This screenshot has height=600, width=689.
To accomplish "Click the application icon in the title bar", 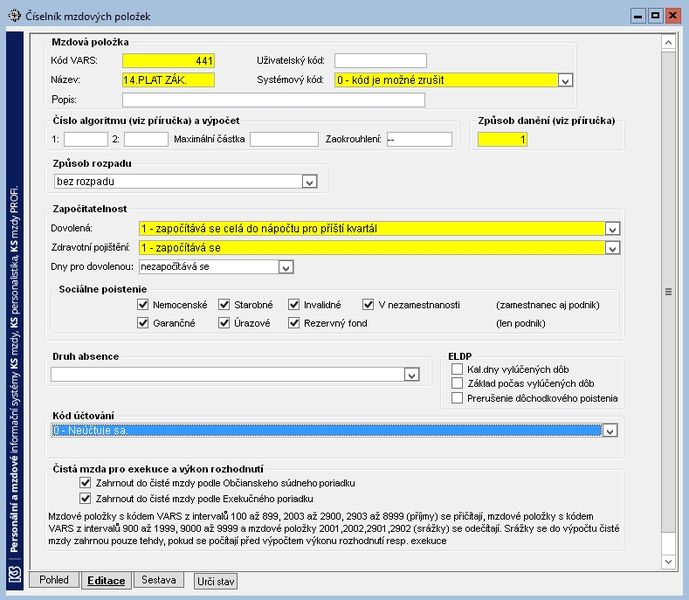I will (x=15, y=16).
